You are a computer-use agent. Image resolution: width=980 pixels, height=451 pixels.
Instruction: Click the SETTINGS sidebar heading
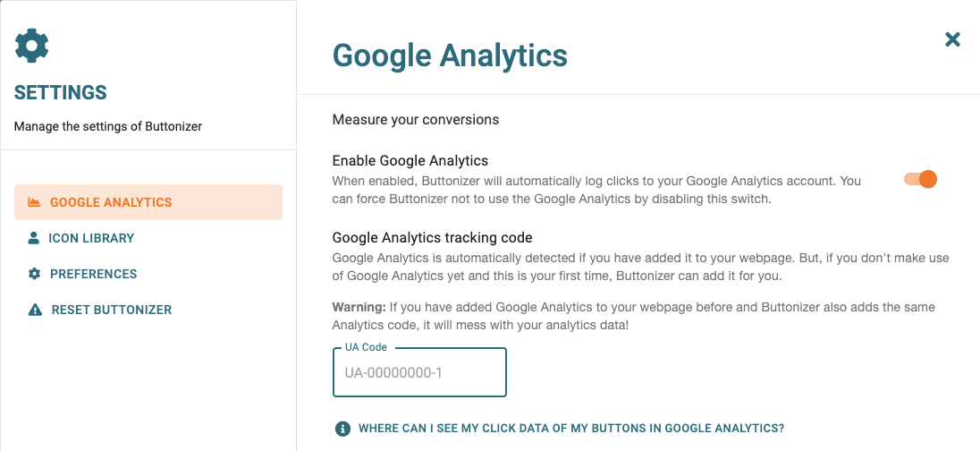(61, 92)
